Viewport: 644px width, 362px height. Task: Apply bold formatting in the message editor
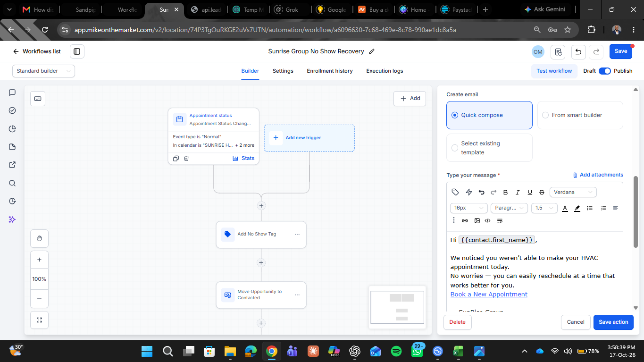505,192
